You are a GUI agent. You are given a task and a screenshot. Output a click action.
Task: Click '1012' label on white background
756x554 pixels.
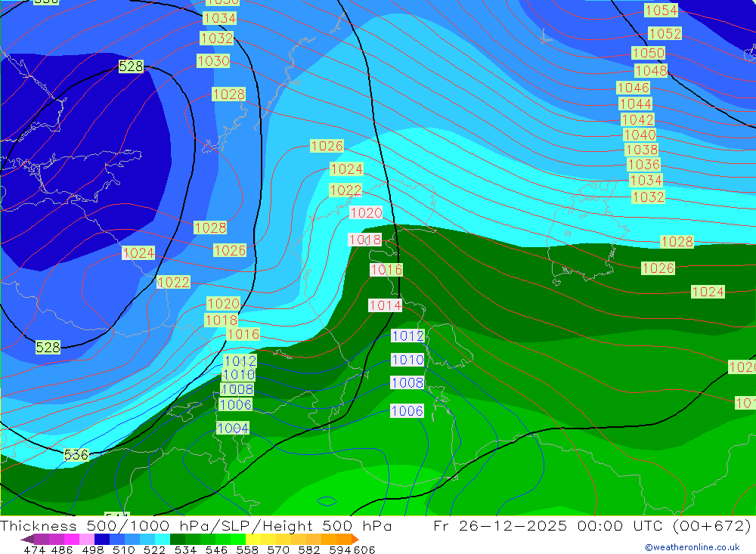(x=407, y=336)
